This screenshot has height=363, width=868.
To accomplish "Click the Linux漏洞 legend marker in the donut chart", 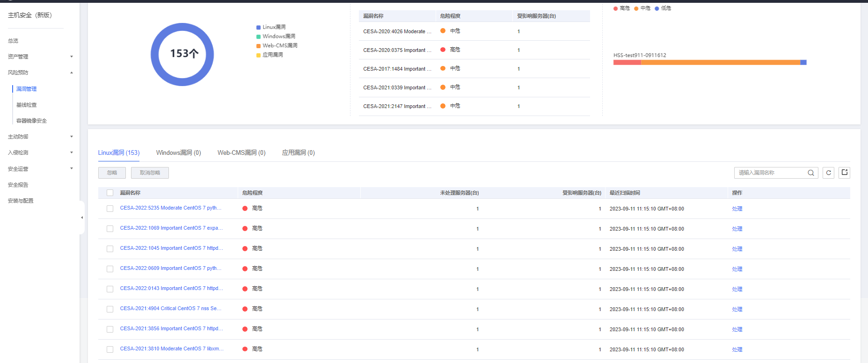I will tap(258, 28).
